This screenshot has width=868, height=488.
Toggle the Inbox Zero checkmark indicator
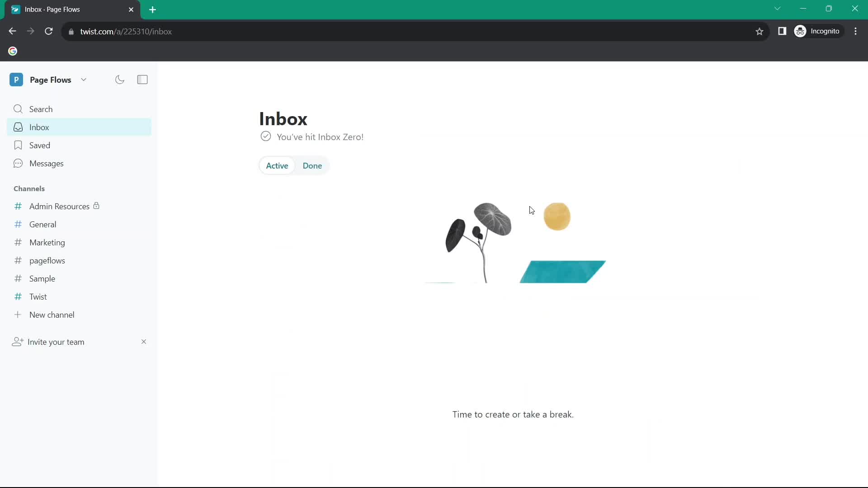[266, 136]
